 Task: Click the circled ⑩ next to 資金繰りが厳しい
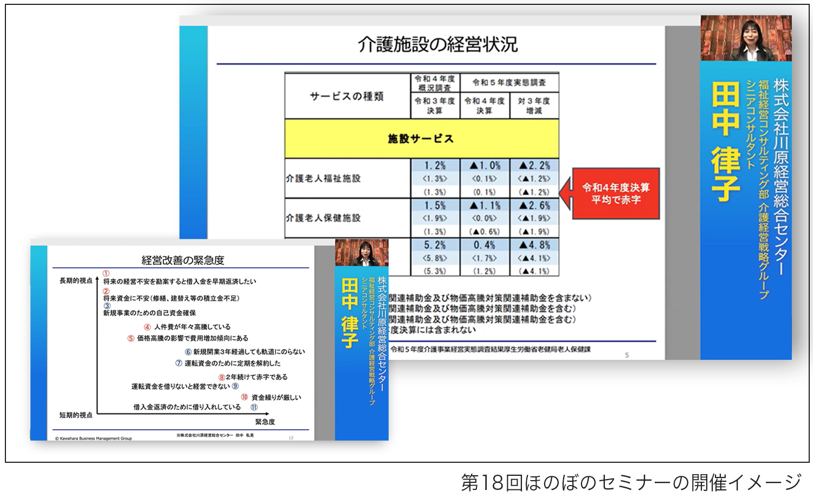[244, 397]
